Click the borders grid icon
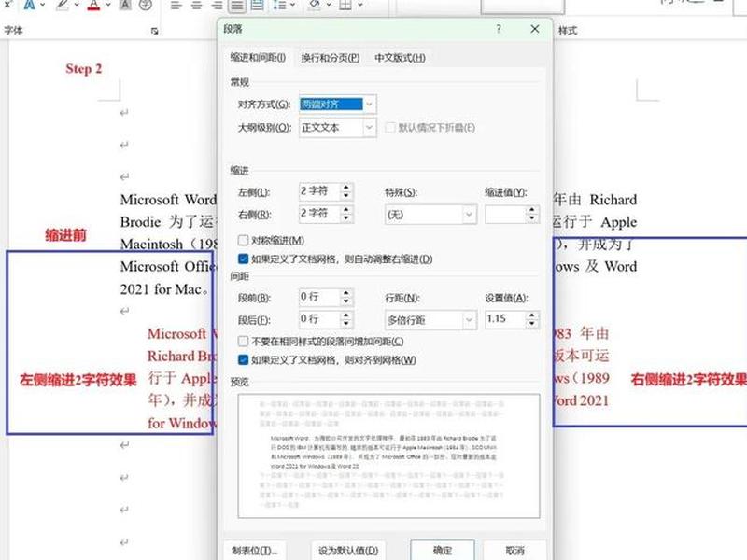 pos(345,5)
